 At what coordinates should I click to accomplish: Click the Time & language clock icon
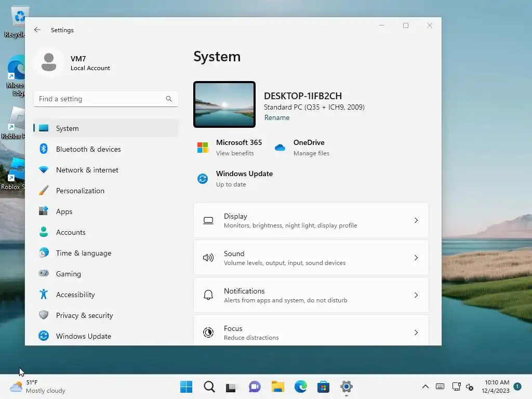pos(44,253)
